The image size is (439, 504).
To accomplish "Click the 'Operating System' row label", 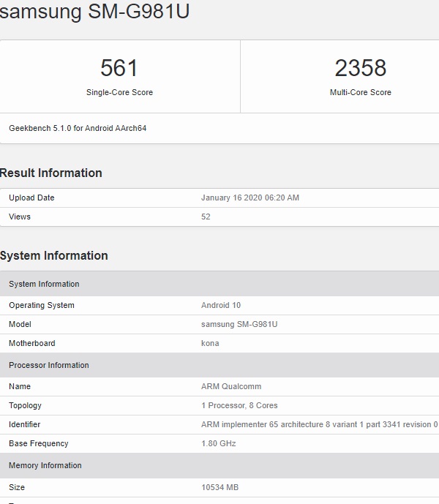I will click(x=42, y=305).
